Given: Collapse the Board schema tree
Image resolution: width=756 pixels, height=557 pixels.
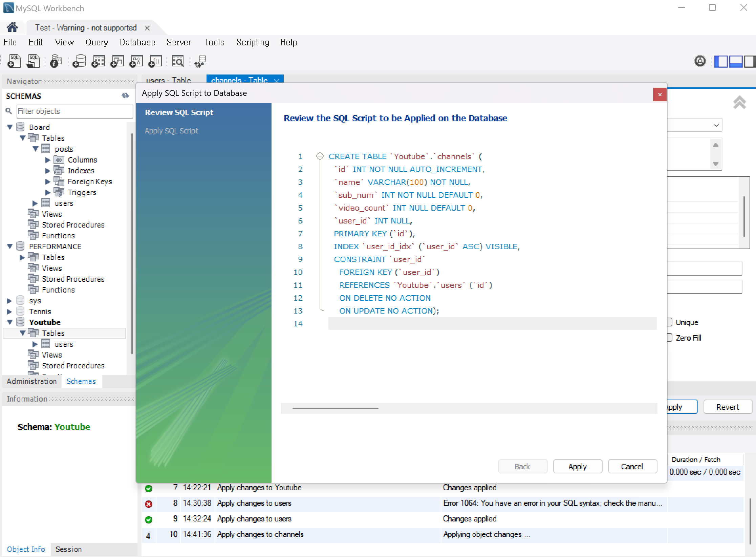Looking at the screenshot, I should tap(10, 127).
